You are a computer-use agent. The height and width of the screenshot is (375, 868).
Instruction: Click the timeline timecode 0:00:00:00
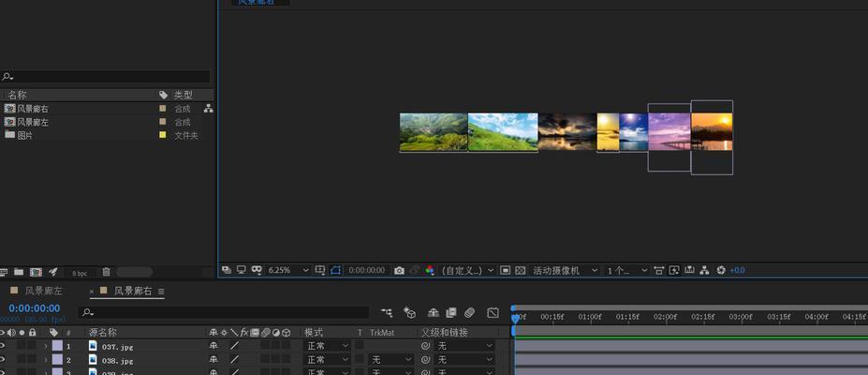pyautogui.click(x=35, y=308)
